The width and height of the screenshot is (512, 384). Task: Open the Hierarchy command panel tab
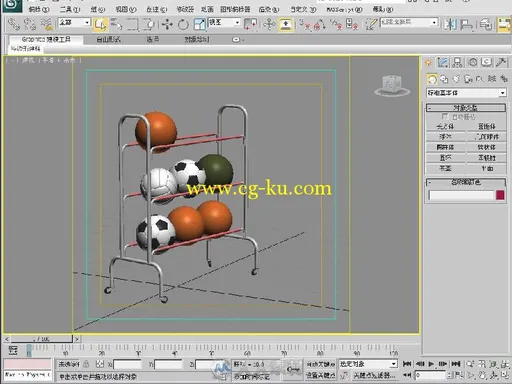[458, 62]
